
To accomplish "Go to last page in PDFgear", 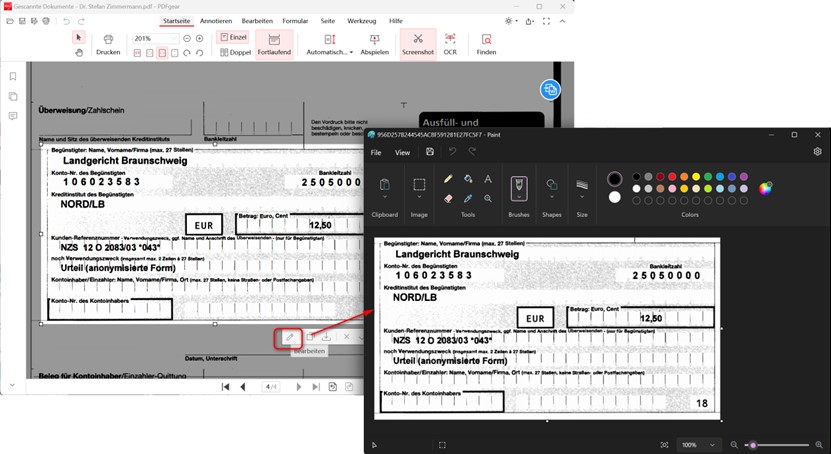I will (316, 387).
